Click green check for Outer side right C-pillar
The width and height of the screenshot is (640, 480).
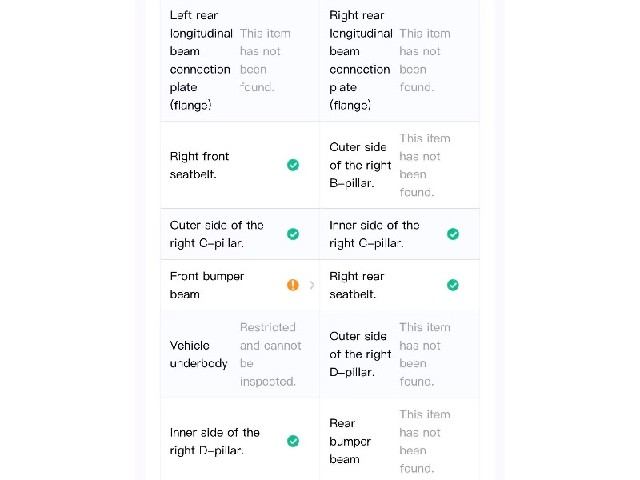[x=293, y=234]
